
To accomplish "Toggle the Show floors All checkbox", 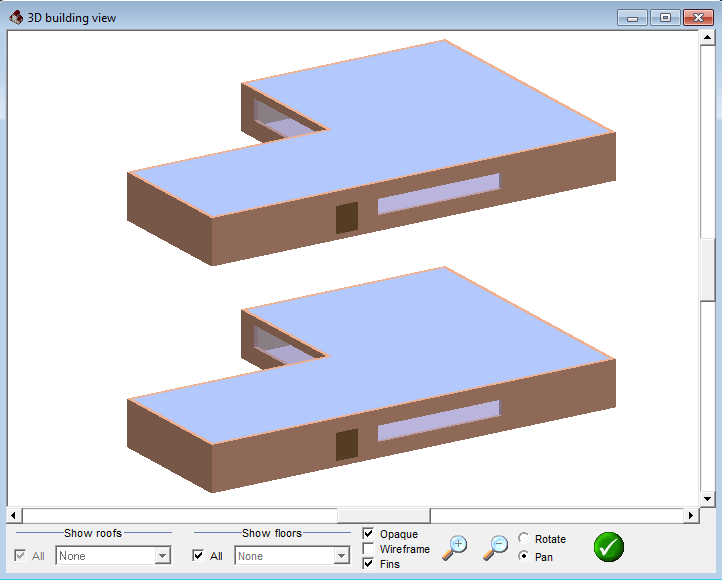I will coord(198,556).
